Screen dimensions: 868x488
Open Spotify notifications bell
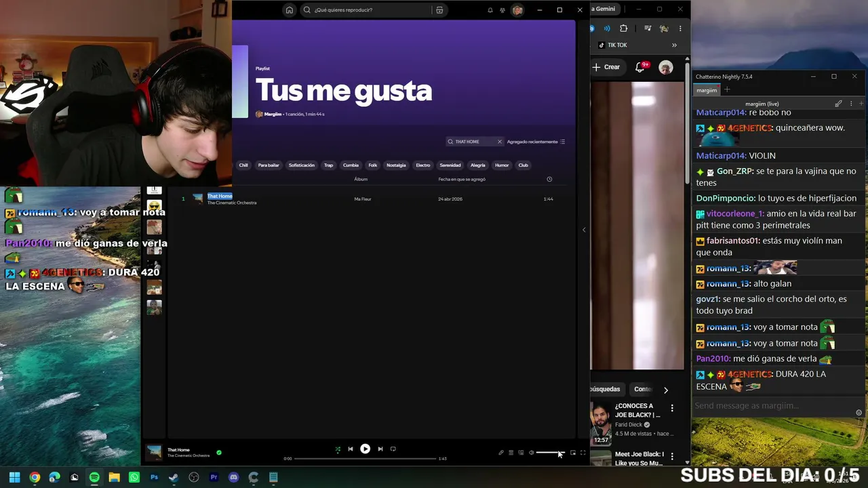tap(490, 10)
